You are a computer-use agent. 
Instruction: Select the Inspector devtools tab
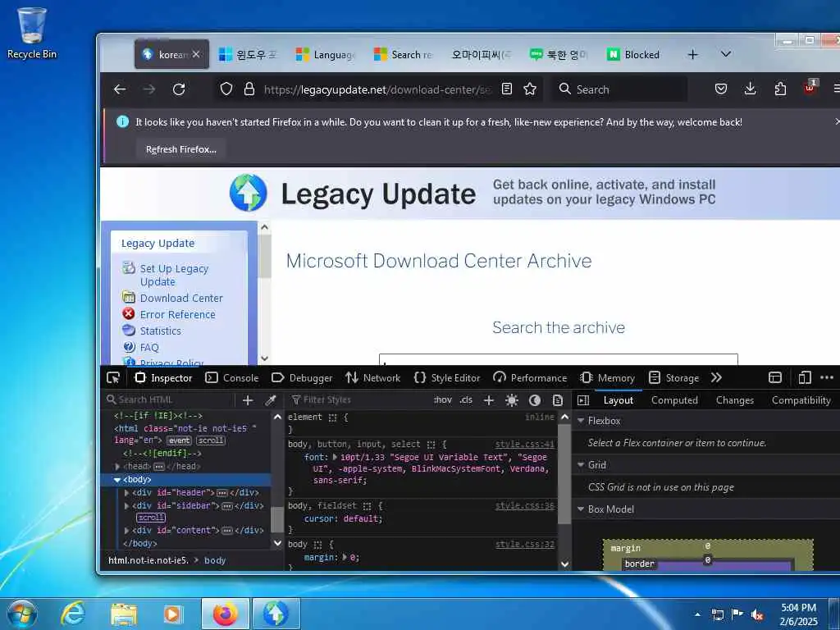point(163,377)
